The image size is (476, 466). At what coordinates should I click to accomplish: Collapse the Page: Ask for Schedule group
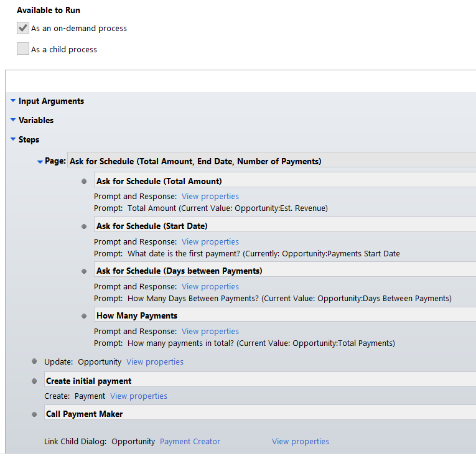pos(40,162)
